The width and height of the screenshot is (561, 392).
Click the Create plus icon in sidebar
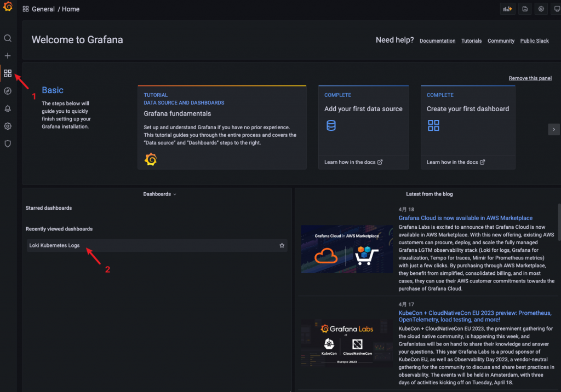tap(8, 56)
